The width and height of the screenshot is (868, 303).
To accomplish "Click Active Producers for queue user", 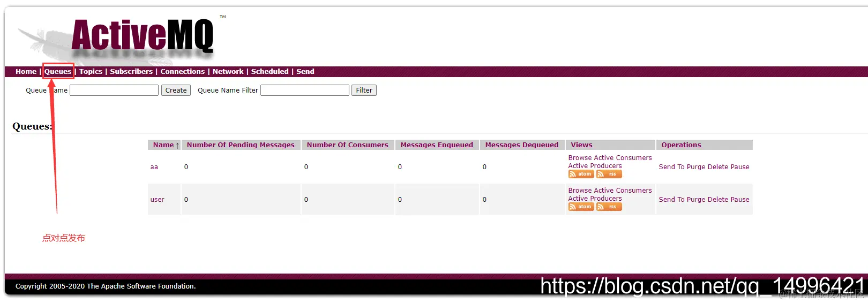I will (x=595, y=199).
